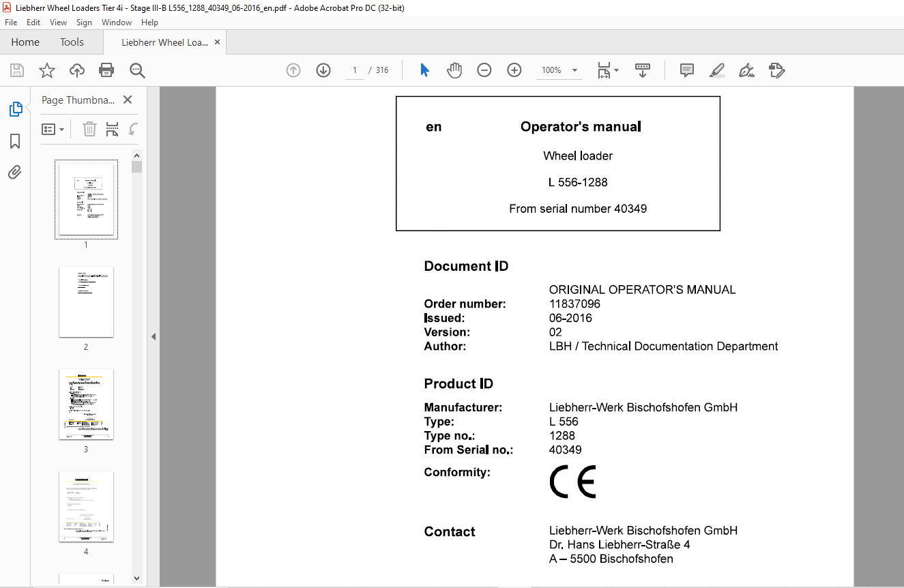Open the find text magnifier icon

137,70
